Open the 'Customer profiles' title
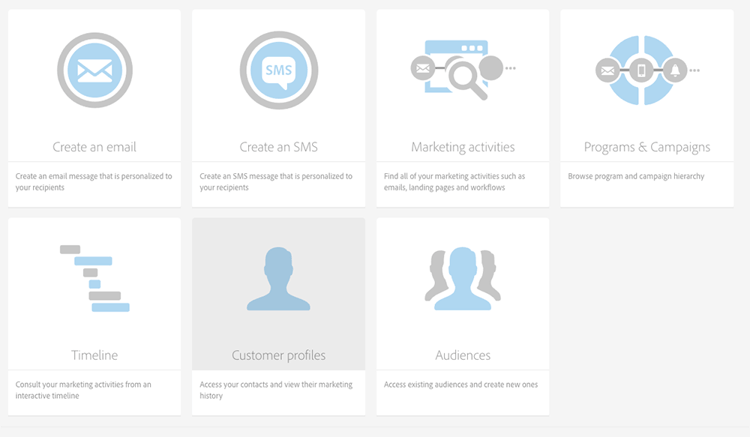 click(x=278, y=355)
